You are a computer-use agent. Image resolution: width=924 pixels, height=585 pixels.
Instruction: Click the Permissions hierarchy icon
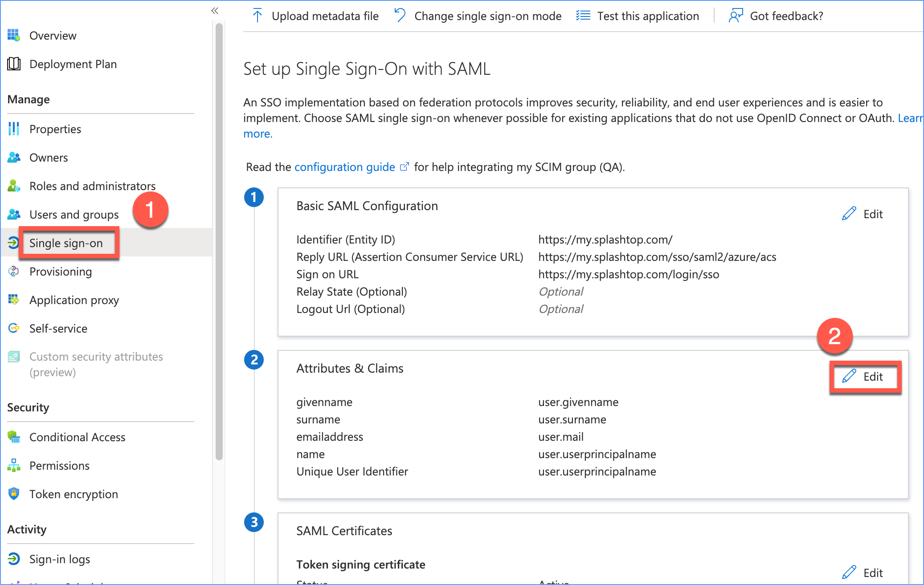tap(14, 465)
